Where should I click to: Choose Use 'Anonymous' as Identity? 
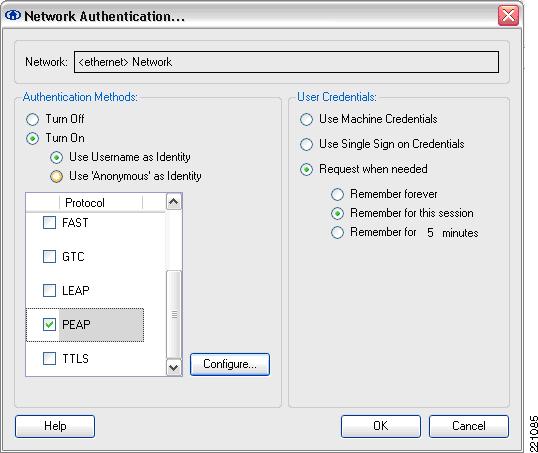click(x=57, y=176)
